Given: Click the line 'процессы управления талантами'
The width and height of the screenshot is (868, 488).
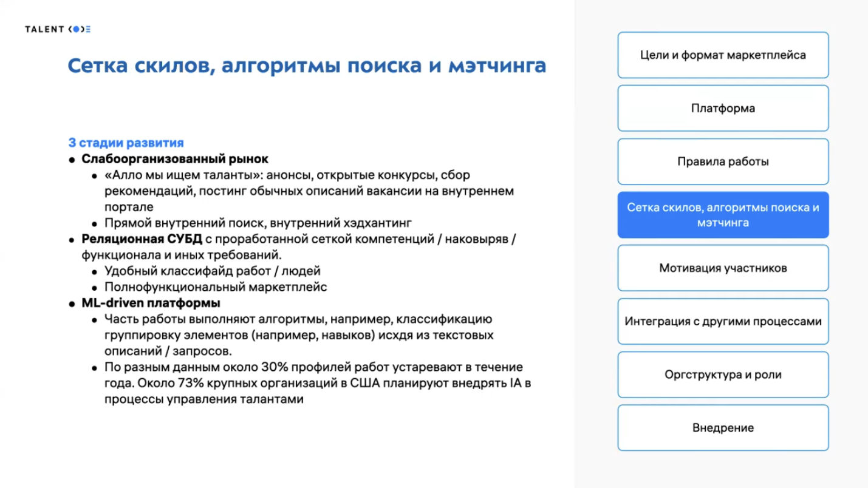Looking at the screenshot, I should point(203,400).
